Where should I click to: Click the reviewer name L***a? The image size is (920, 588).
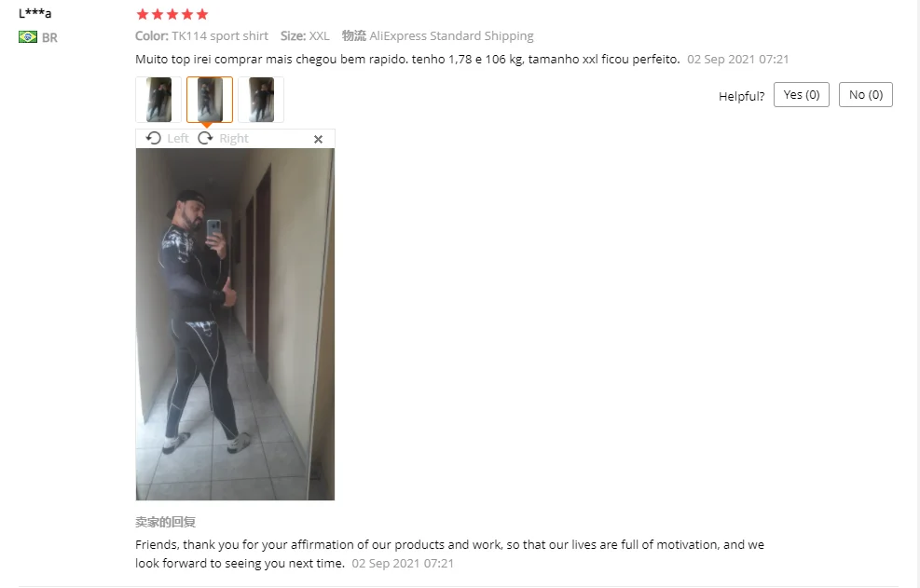35,13
